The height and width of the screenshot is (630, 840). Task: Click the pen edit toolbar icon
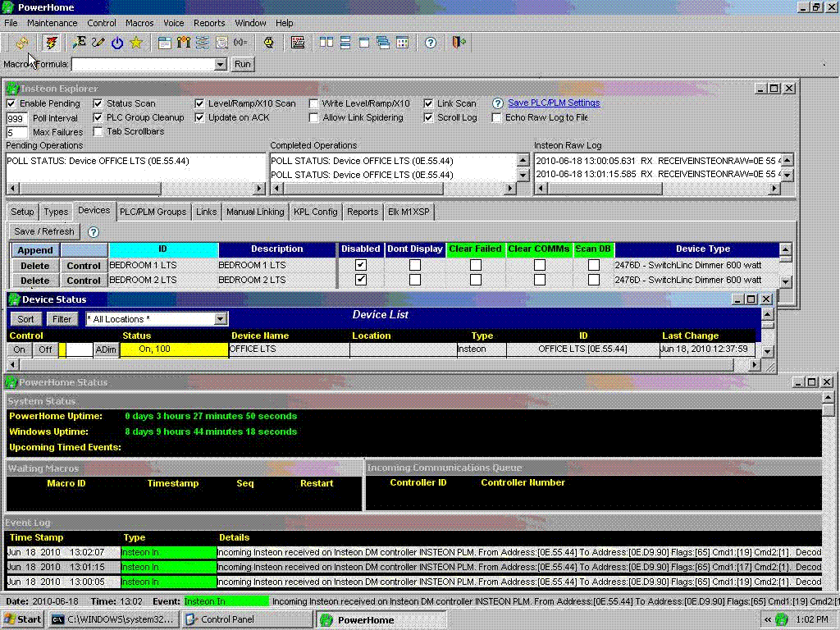(98, 43)
